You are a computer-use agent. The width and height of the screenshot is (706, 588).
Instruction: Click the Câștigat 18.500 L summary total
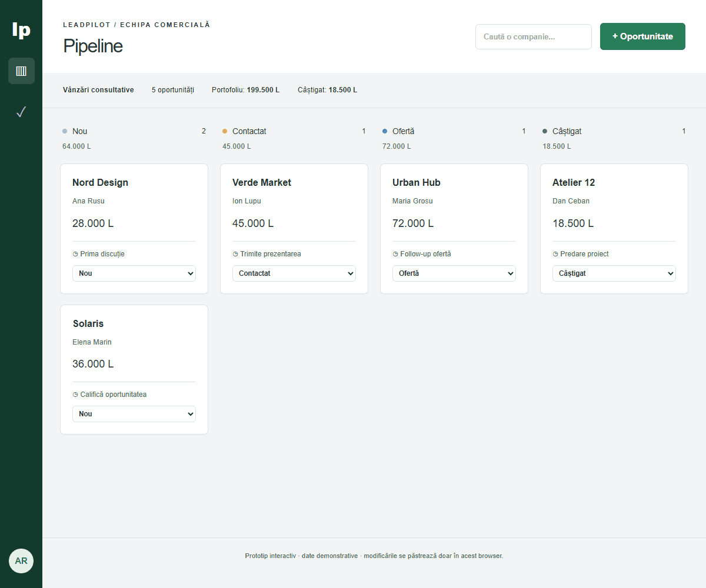pyautogui.click(x=328, y=90)
